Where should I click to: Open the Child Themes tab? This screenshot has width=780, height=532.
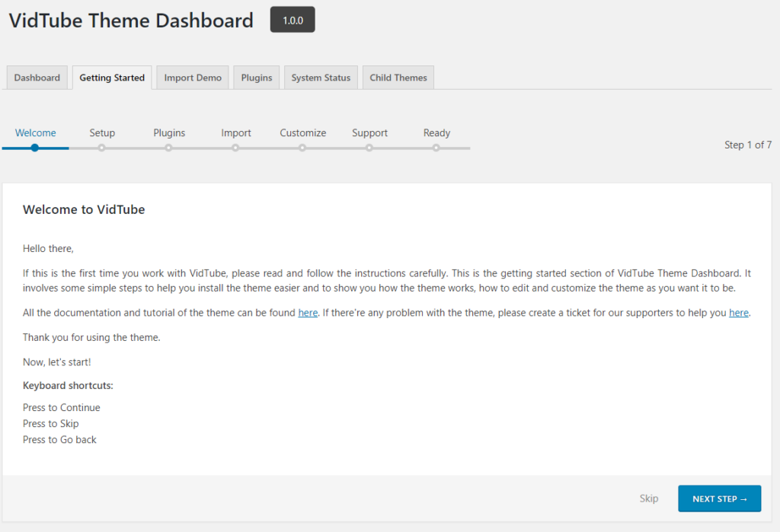(398, 77)
